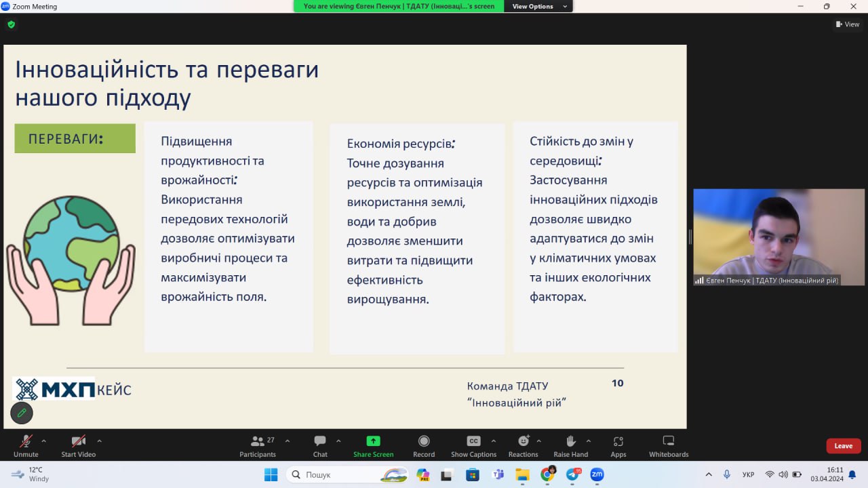Open Zoom Apps icon
This screenshot has width=868, height=488.
[x=618, y=441]
